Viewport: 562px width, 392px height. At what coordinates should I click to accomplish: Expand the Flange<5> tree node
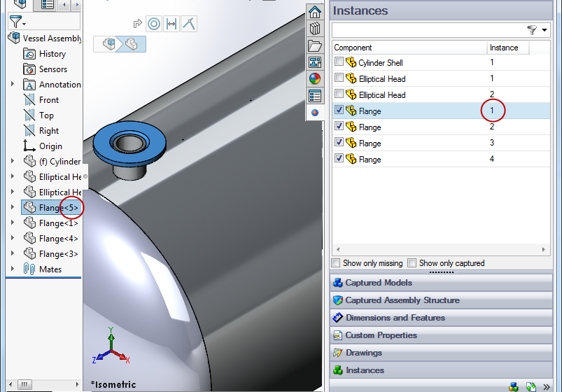13,208
